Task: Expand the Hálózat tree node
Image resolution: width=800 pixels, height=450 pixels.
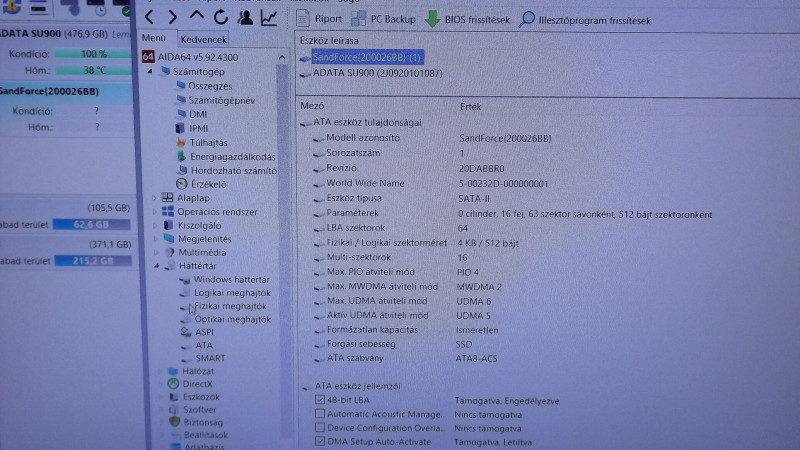Action: click(x=160, y=371)
